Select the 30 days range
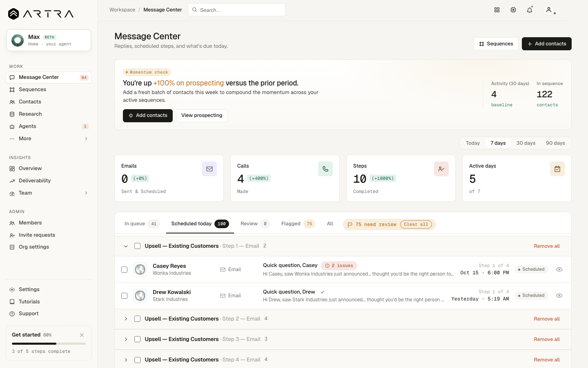The image size is (588, 368). point(526,143)
